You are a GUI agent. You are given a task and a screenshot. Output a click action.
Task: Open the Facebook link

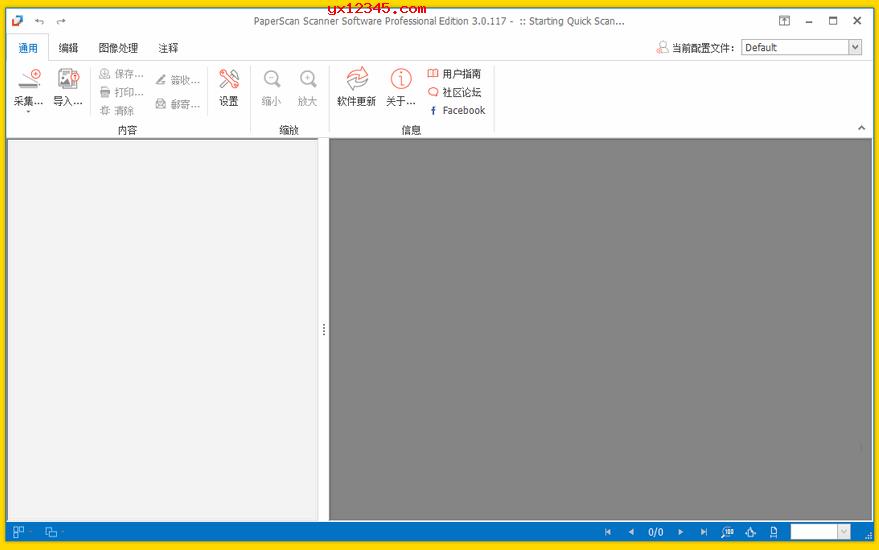click(x=457, y=110)
